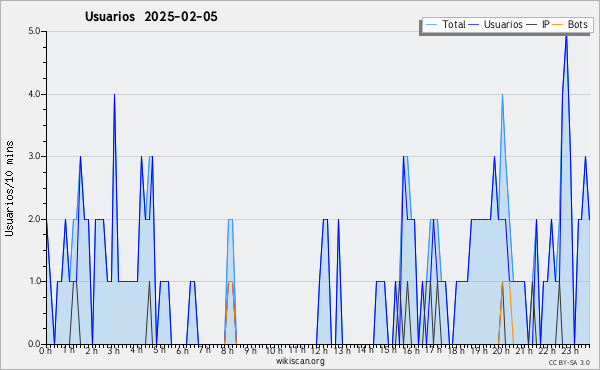The image size is (600, 370).
Task: Click the x-axis label '16 h'
Action: (411, 351)
